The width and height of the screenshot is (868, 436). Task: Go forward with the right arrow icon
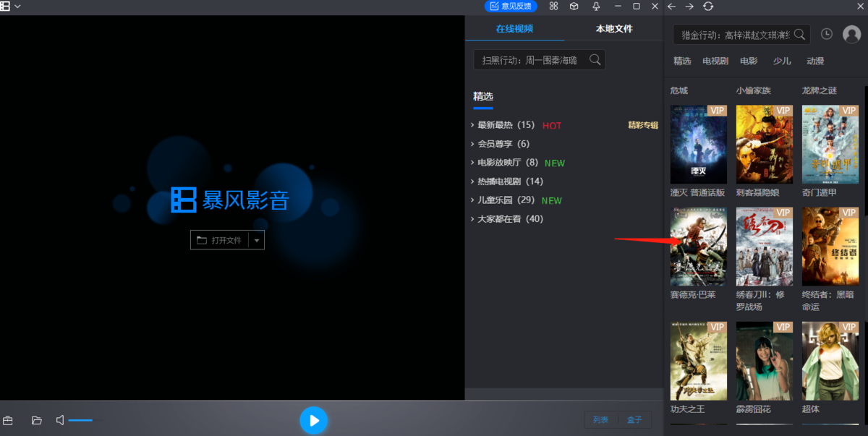(689, 6)
